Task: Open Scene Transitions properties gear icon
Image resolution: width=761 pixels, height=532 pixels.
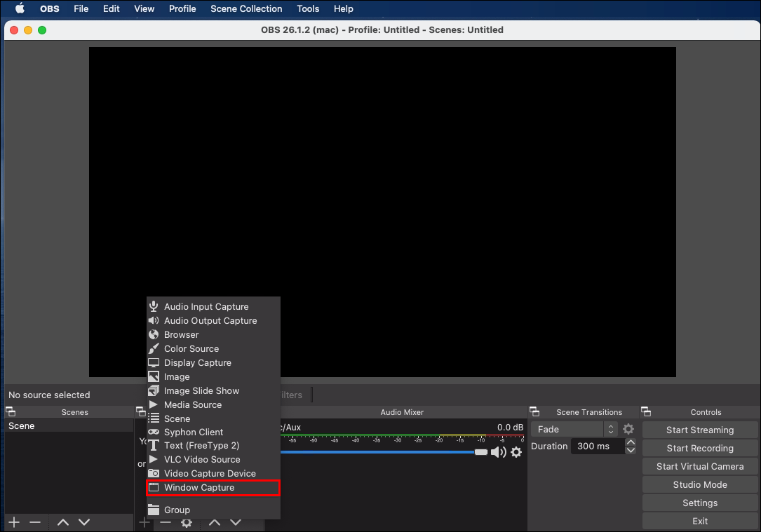Action: coord(628,429)
